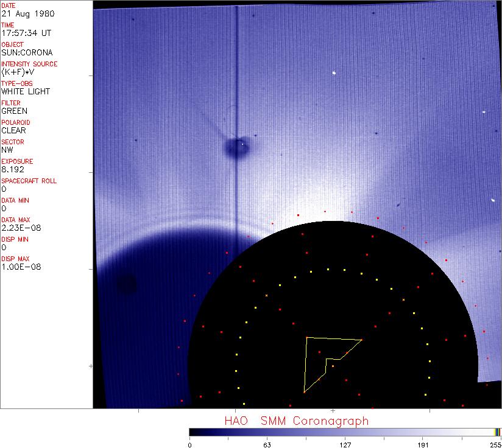The width and height of the screenshot is (502, 448).
Task: Click the dark oval blemish on the vertical line
Action: tap(235, 147)
